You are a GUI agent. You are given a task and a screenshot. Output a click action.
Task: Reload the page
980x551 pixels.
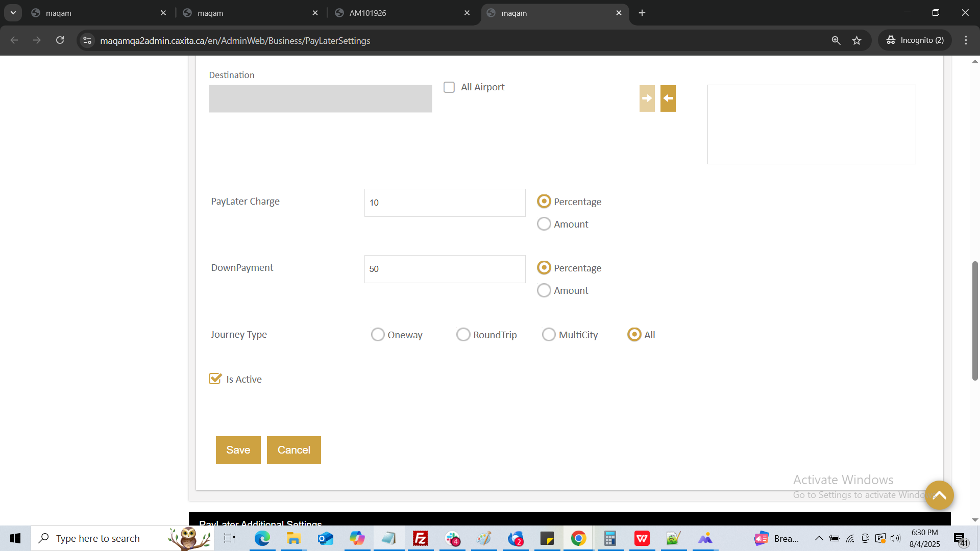coord(60,40)
